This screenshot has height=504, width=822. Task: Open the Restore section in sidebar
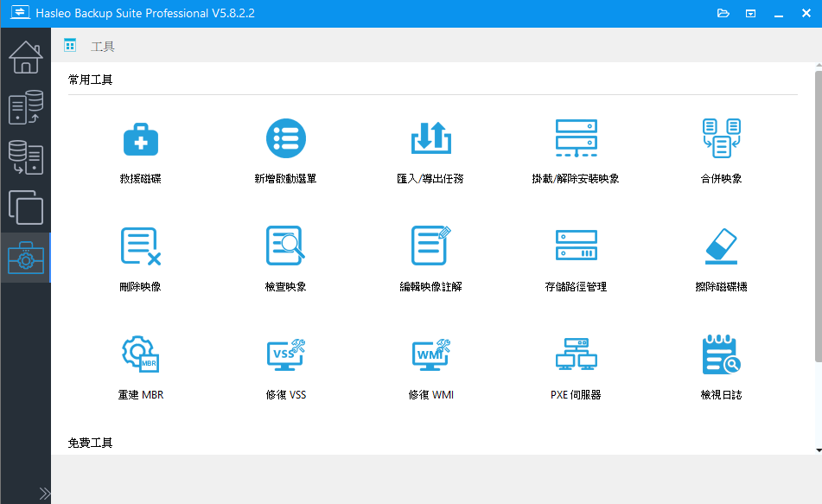click(25, 157)
